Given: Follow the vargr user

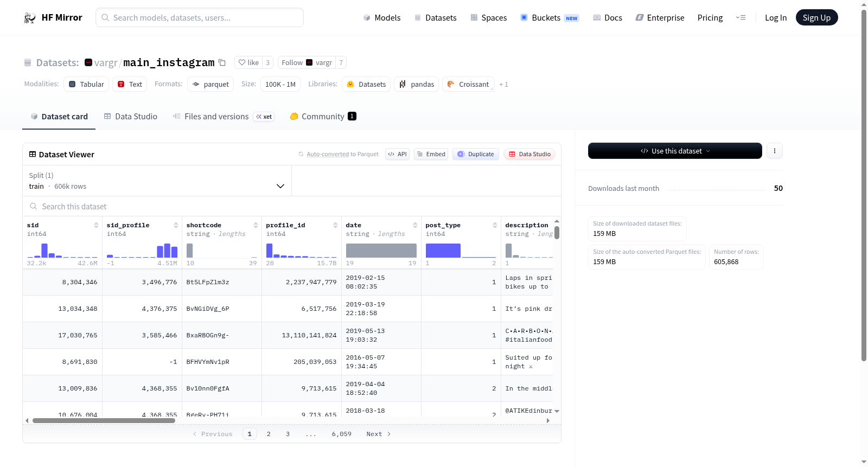Looking at the screenshot, I should 307,62.
